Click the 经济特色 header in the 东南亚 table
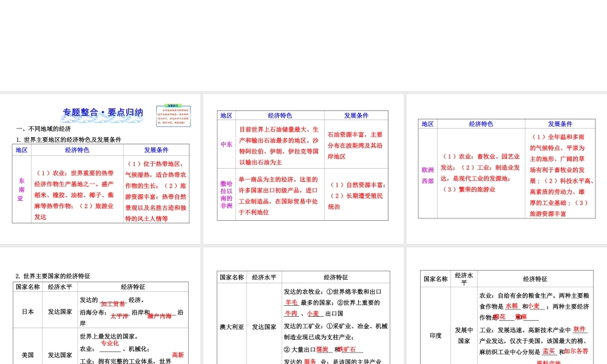Image resolution: width=607 pixels, height=364 pixels. [x=77, y=150]
